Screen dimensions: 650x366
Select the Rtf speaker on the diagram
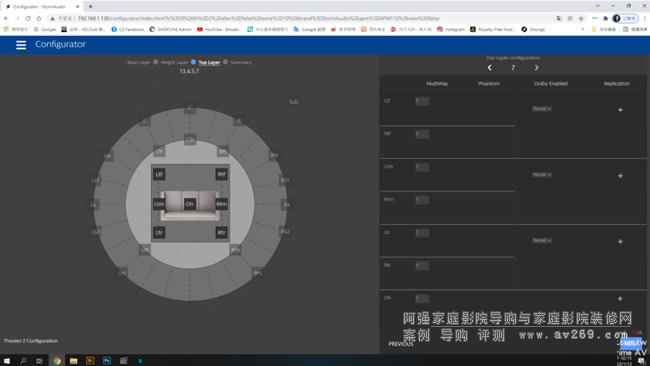pyautogui.click(x=221, y=174)
